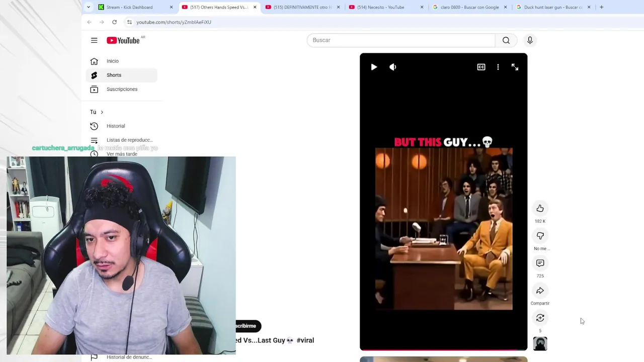Click the Compartir share arrow

pos(540,291)
